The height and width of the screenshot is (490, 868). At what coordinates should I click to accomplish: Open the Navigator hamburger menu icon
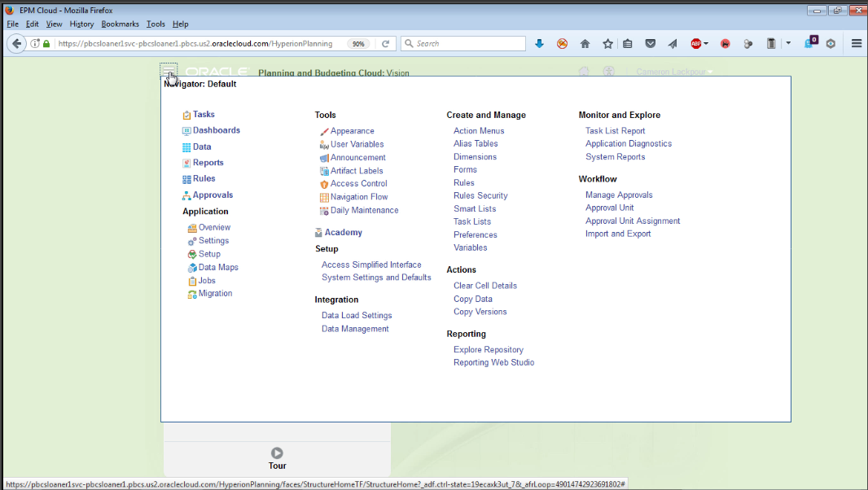[x=169, y=71]
